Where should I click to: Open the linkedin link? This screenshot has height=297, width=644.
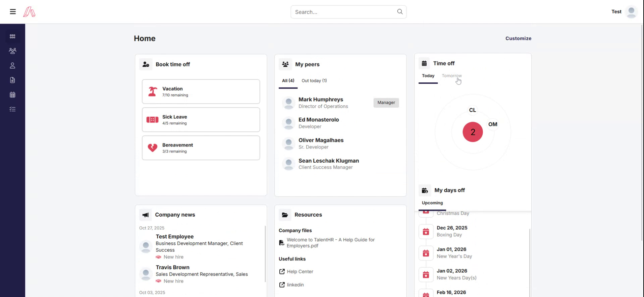tap(295, 285)
